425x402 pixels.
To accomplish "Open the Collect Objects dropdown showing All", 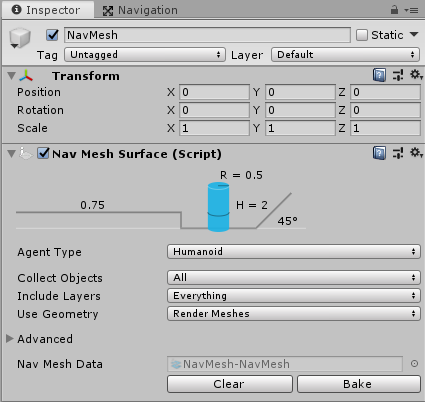I will (294, 278).
